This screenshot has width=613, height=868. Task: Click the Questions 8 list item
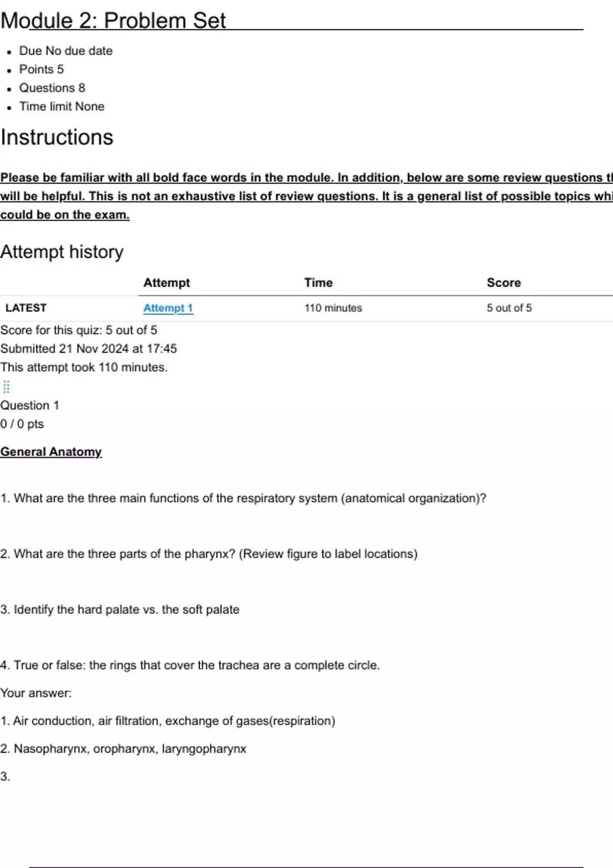point(52,88)
